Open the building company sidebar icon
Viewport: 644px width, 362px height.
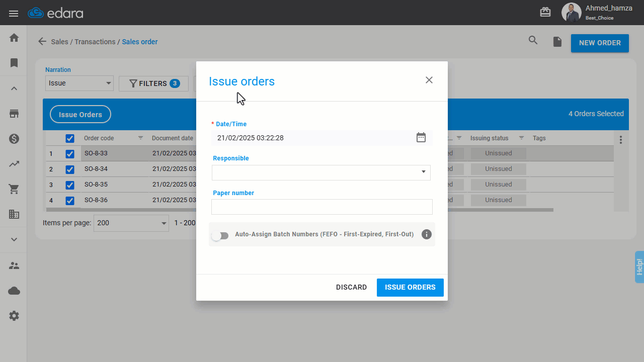pyautogui.click(x=14, y=214)
